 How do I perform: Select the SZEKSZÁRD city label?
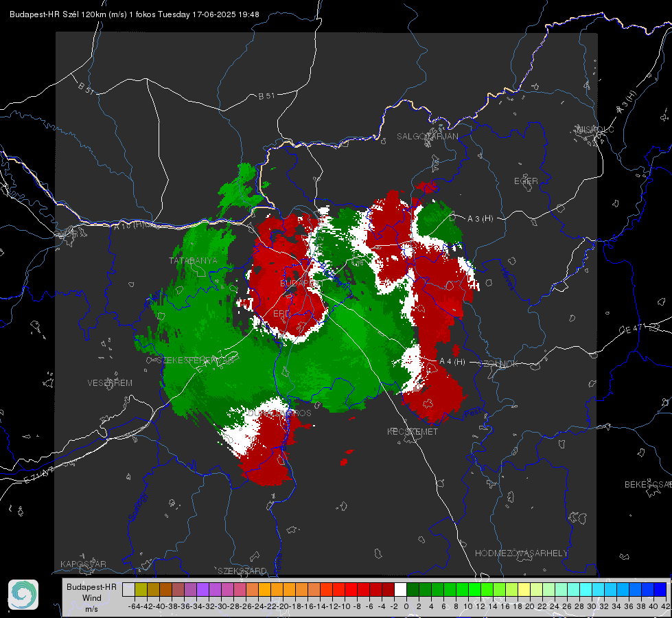(242, 571)
